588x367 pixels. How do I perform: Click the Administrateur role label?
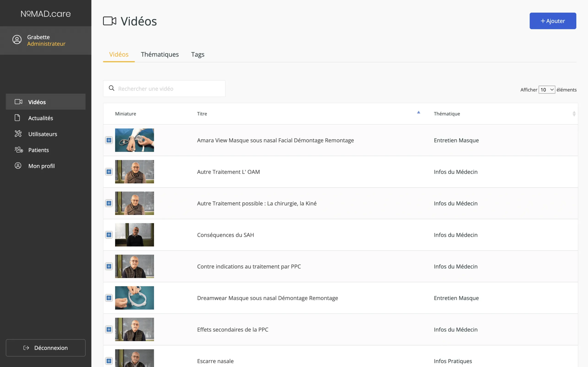click(x=46, y=44)
